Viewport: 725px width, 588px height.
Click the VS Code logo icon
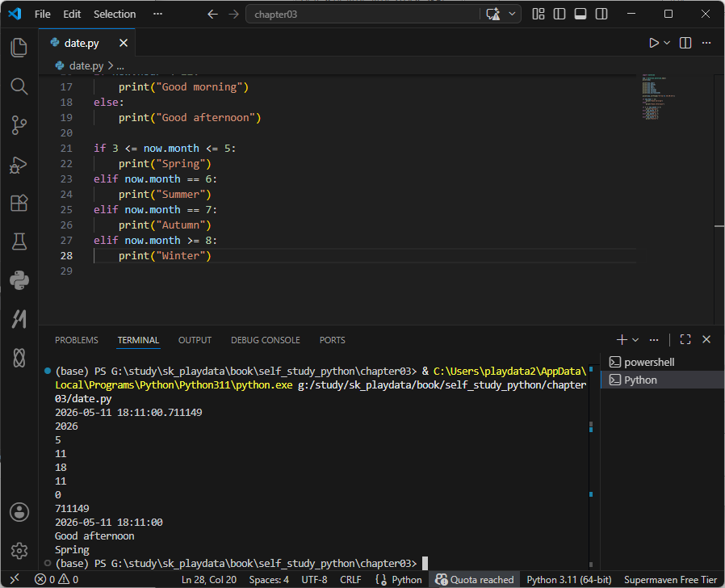pyautogui.click(x=15, y=14)
